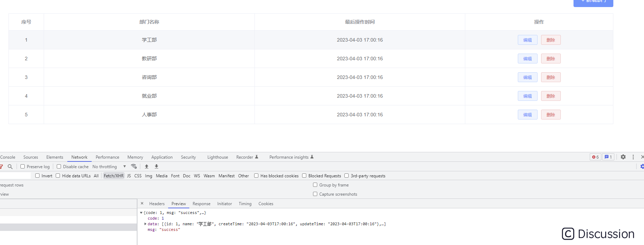Viewport: 644px width, 245px height.
Task: Open the network search magnifier icon
Action: click(x=10, y=167)
